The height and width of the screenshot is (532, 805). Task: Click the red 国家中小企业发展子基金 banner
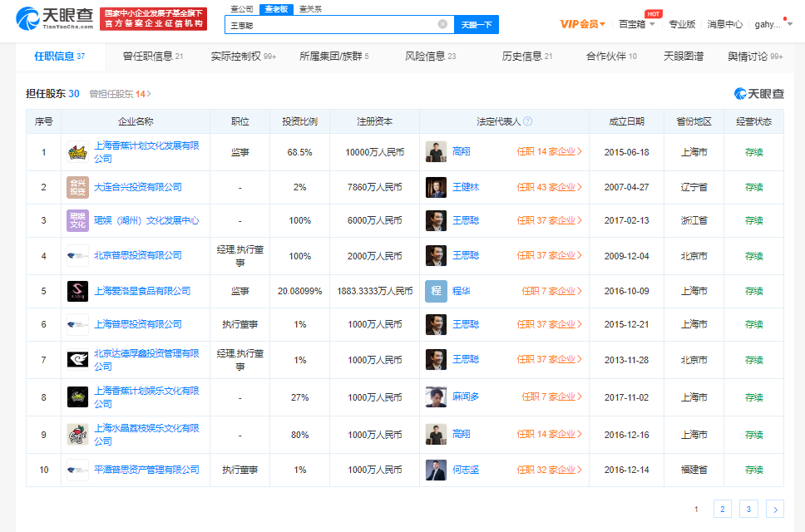(x=154, y=18)
